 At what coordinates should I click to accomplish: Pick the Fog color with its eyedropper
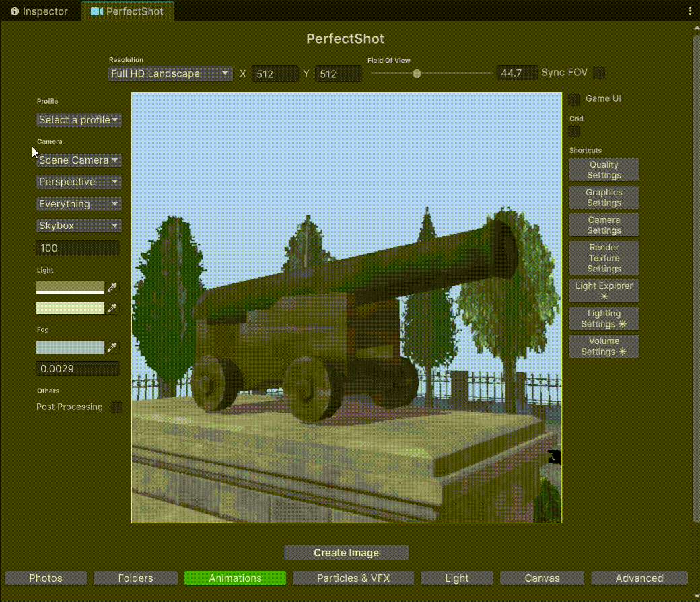pos(112,347)
